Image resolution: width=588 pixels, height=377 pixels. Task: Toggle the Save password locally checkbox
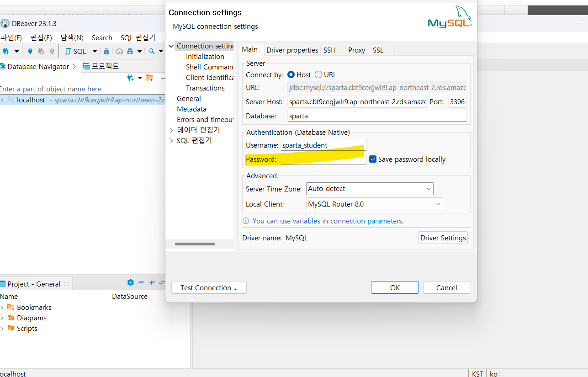click(373, 159)
